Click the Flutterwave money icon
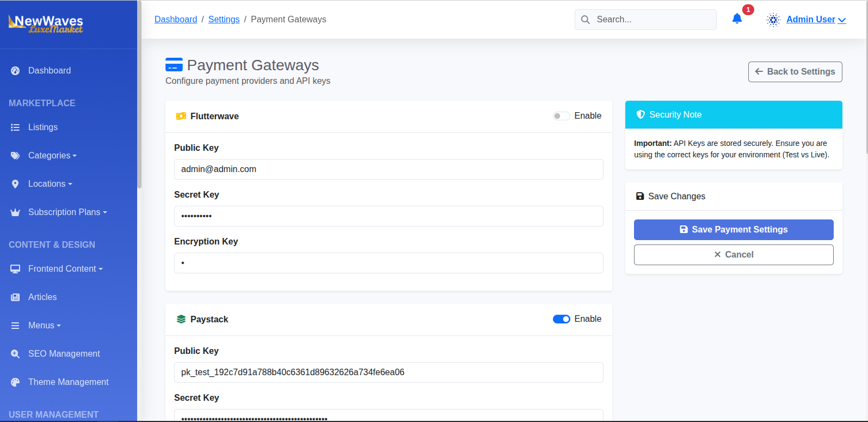 tap(181, 117)
